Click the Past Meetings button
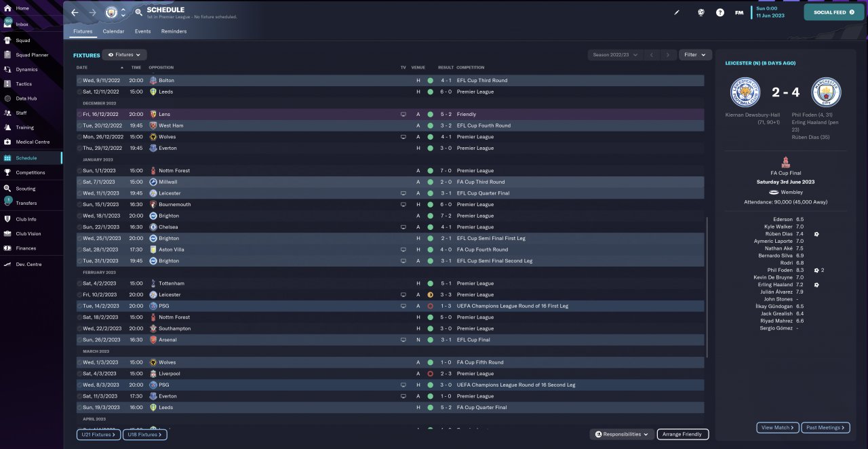868x449 pixels. [827, 427]
